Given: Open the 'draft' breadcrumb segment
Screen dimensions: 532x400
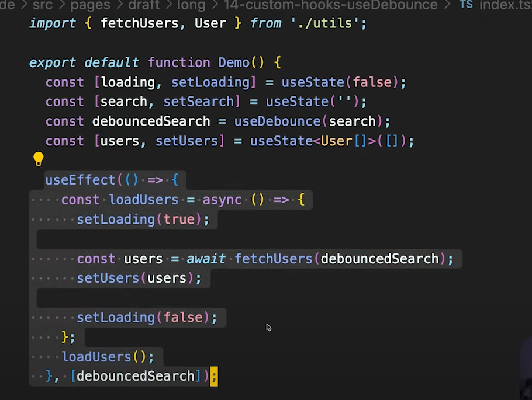Looking at the screenshot, I should 143,5.
